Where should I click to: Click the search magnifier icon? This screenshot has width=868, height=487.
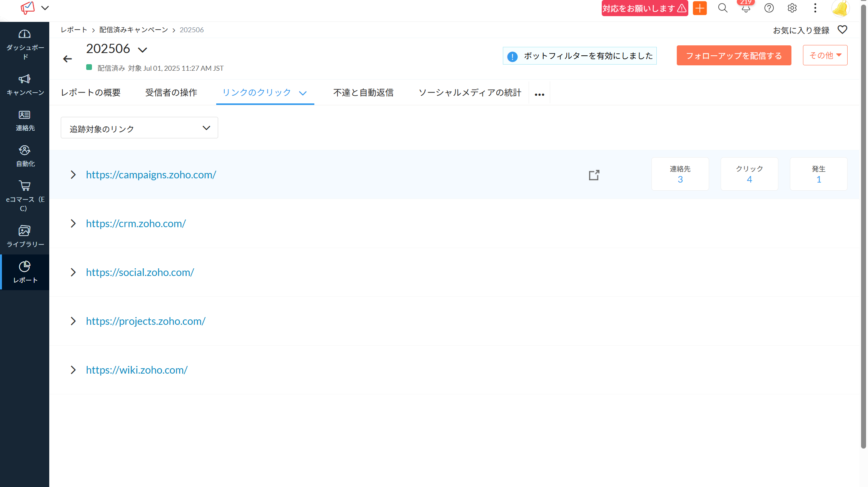point(723,8)
